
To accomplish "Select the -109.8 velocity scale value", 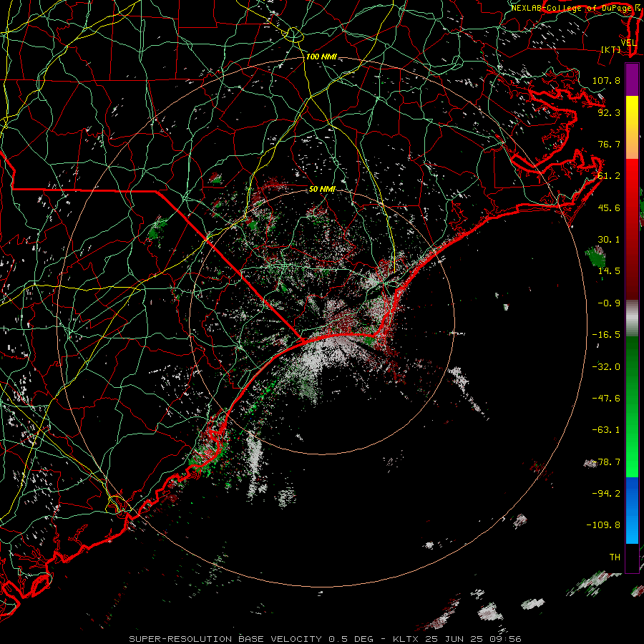I will pyautogui.click(x=603, y=525).
